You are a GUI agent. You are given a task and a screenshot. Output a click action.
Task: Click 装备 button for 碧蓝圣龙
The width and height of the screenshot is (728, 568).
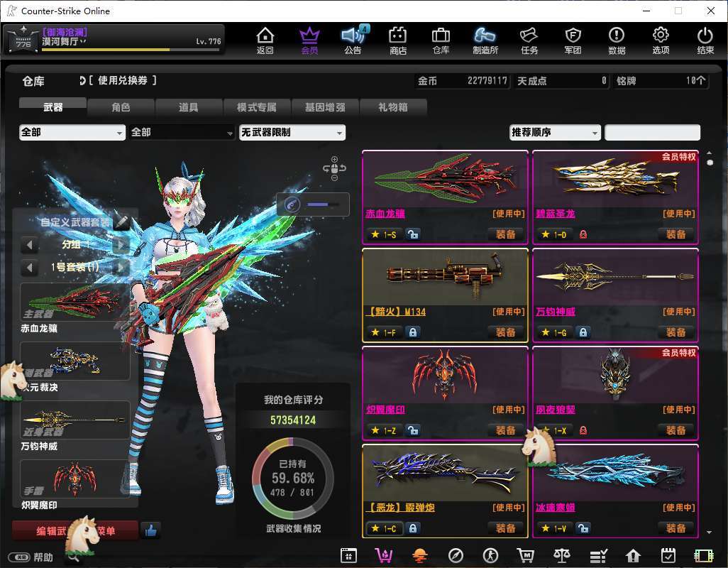pos(676,234)
